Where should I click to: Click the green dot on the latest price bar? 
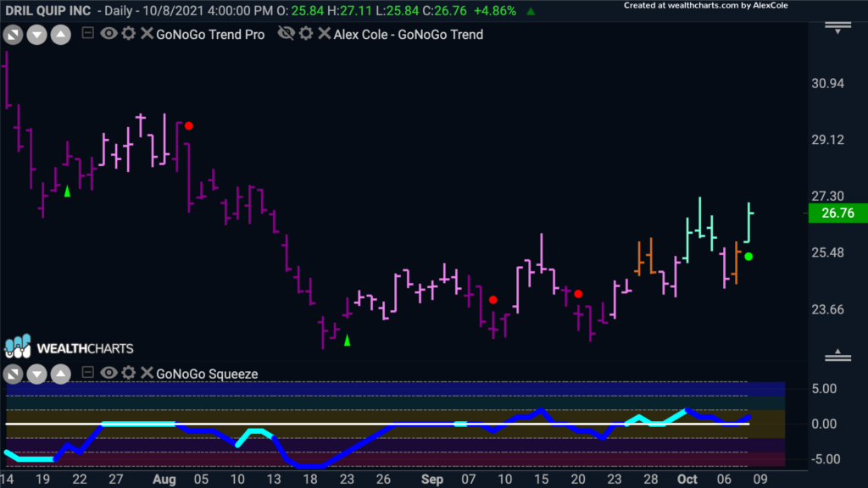click(x=749, y=257)
